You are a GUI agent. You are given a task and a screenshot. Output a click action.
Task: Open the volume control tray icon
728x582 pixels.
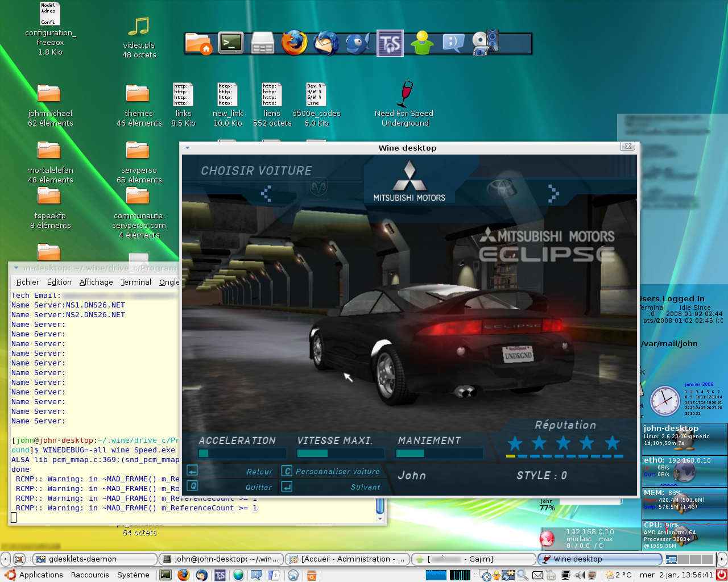pyautogui.click(x=580, y=575)
